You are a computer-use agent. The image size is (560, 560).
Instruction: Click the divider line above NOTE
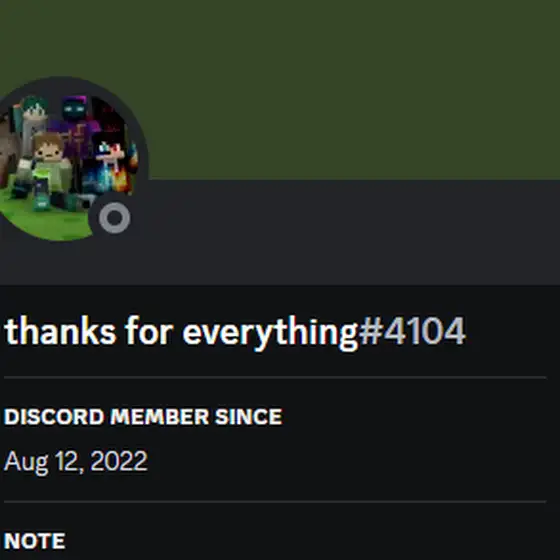pos(275,501)
